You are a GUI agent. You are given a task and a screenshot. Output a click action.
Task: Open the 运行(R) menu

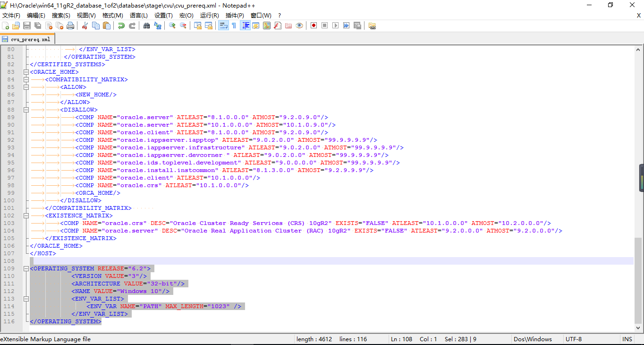[x=210, y=16]
